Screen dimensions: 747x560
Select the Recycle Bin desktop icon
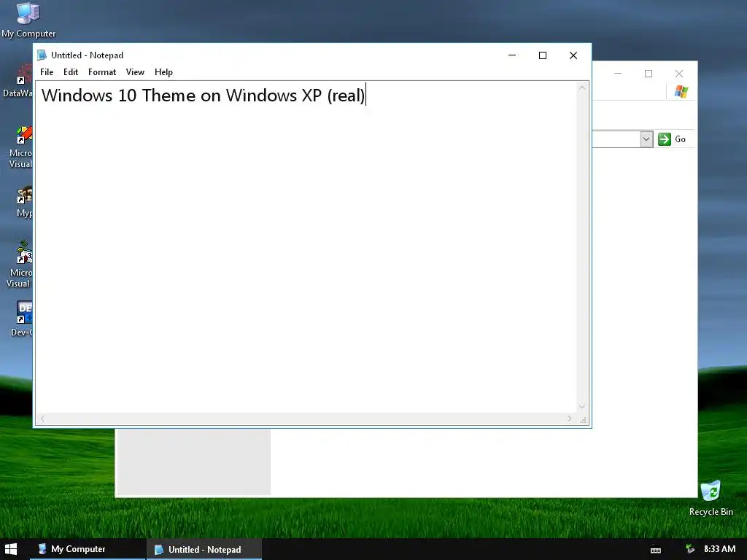coord(711,498)
